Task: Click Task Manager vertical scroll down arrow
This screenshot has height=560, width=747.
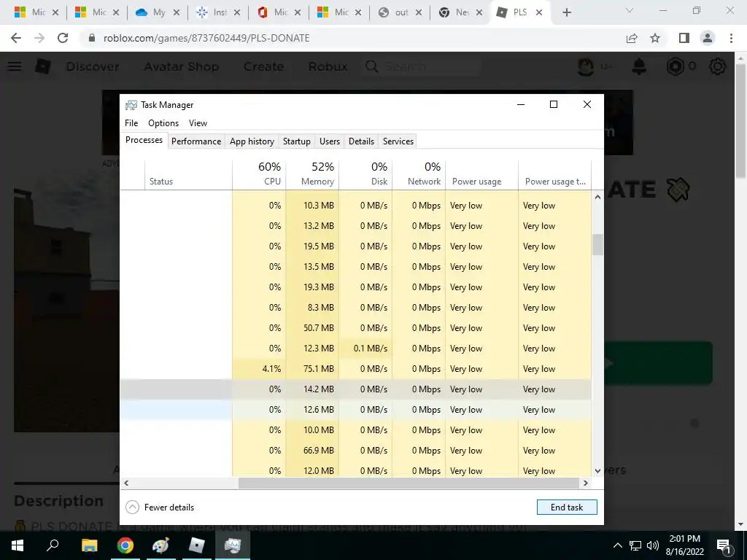Action: coord(597,471)
